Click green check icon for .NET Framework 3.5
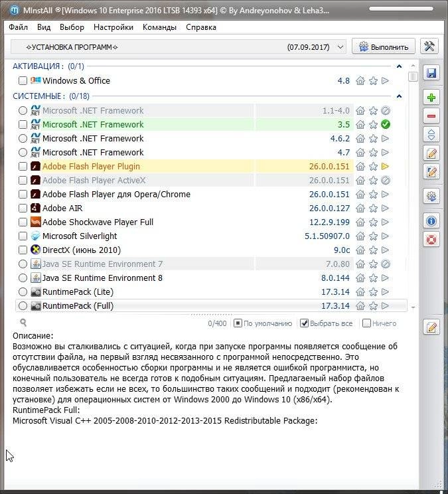Viewport: 448px width, 494px height. pyautogui.click(x=386, y=124)
